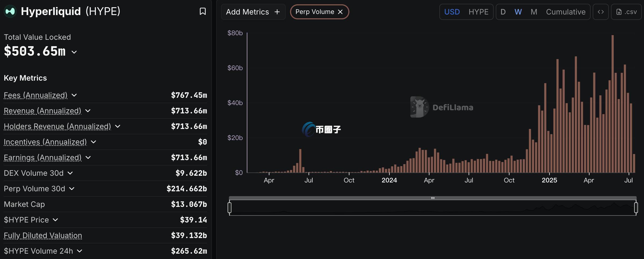
Task: Click the Market Cap value $13.067b
Action: 189,204
